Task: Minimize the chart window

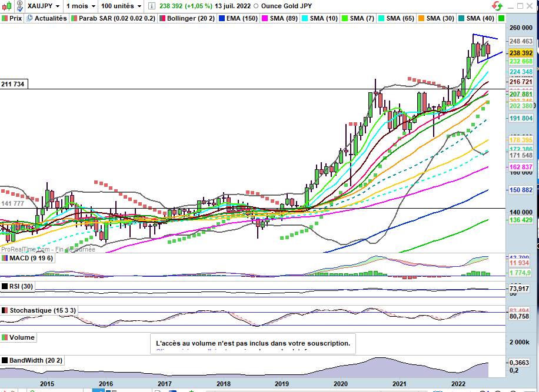Action: pos(511,6)
